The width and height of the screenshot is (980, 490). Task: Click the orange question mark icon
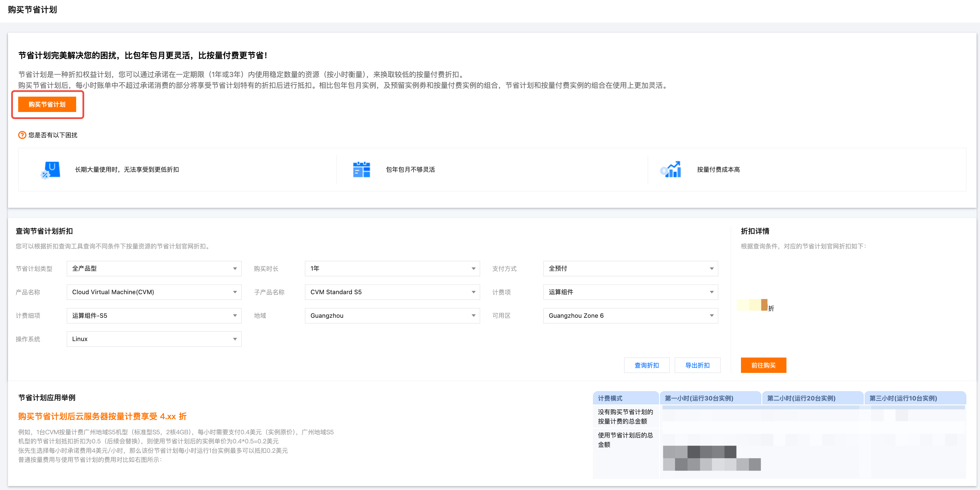click(22, 135)
